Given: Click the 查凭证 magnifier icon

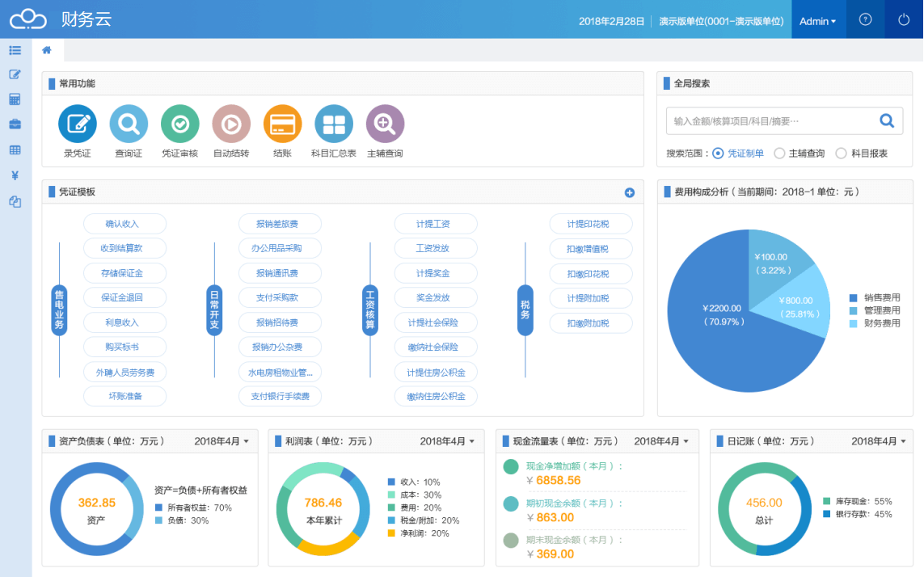Looking at the screenshot, I should click(x=129, y=124).
